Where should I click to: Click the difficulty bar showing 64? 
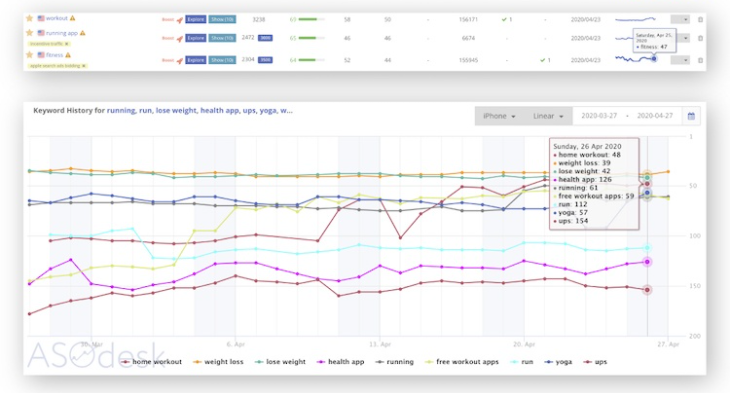(x=311, y=60)
